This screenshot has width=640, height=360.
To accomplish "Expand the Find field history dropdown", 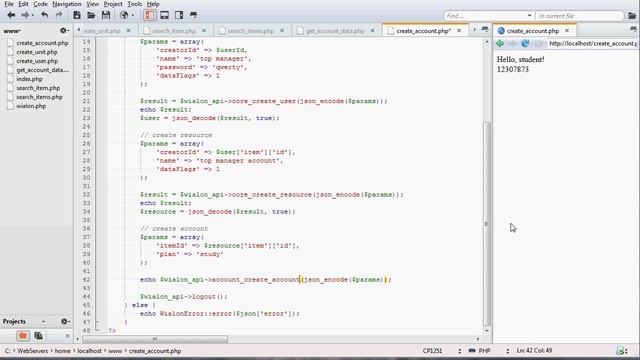I will click(x=529, y=16).
